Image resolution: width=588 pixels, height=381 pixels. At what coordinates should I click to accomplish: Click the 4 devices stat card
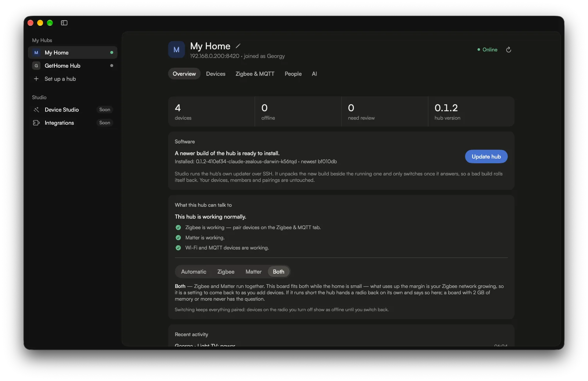[x=211, y=111]
